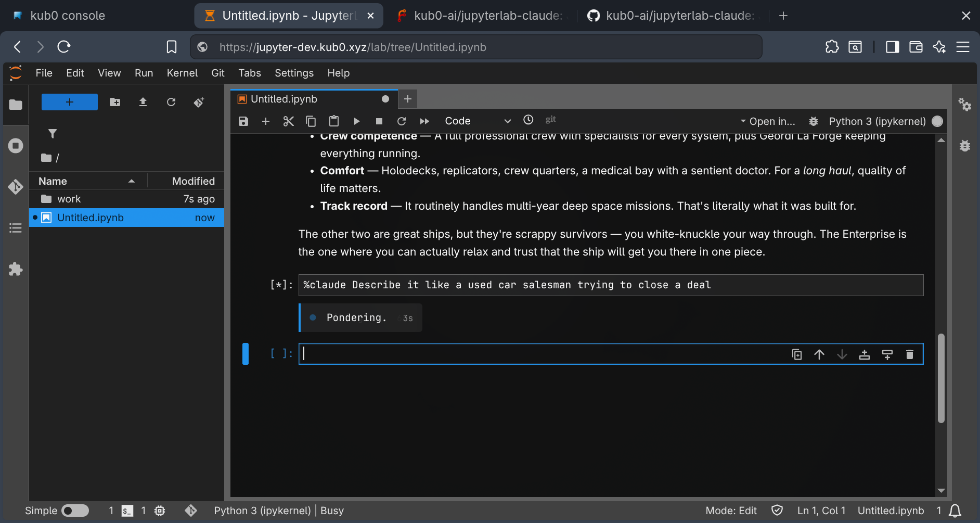Screen dimensions: 980x523
Task: Click the blue New Launcher button
Action: click(70, 102)
